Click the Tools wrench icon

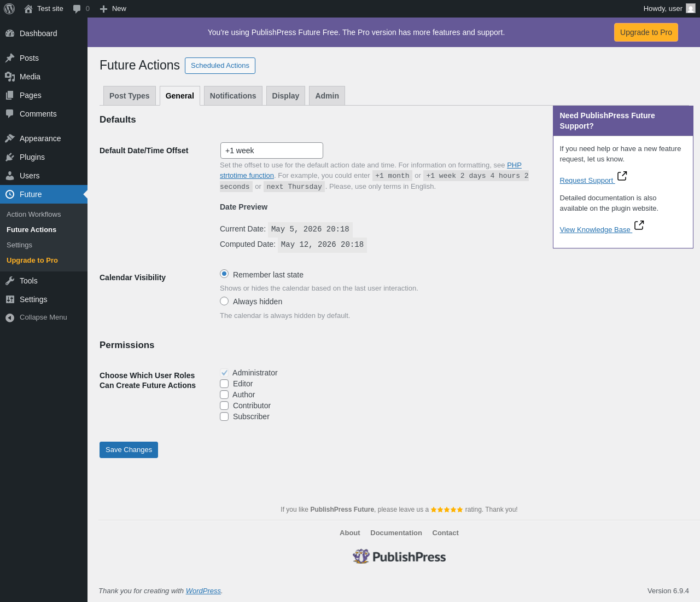pos(10,281)
